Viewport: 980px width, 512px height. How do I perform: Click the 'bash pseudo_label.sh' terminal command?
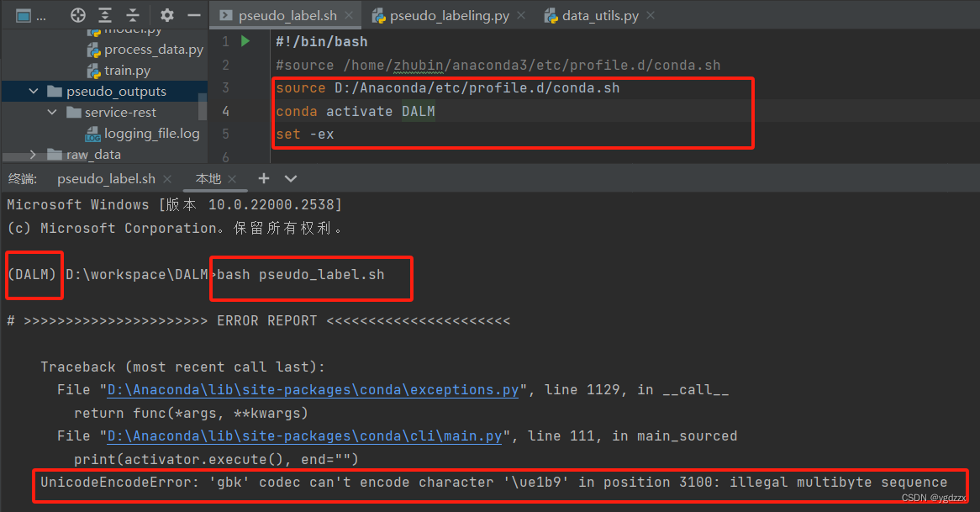pos(301,275)
